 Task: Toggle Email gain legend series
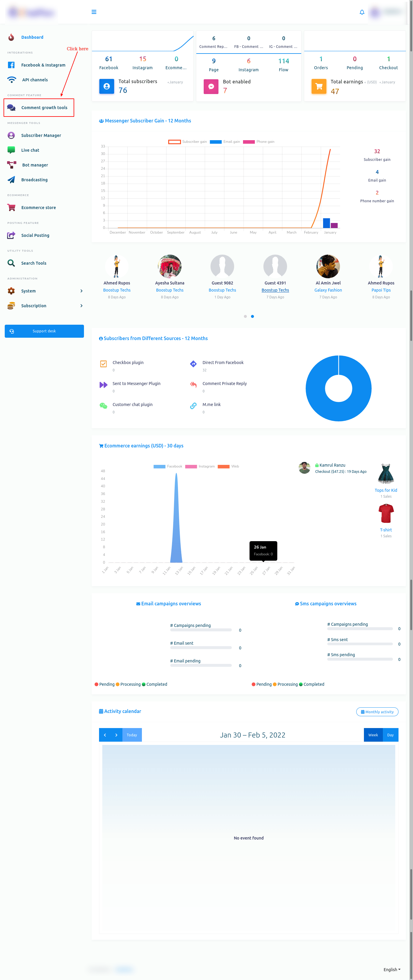(225, 142)
